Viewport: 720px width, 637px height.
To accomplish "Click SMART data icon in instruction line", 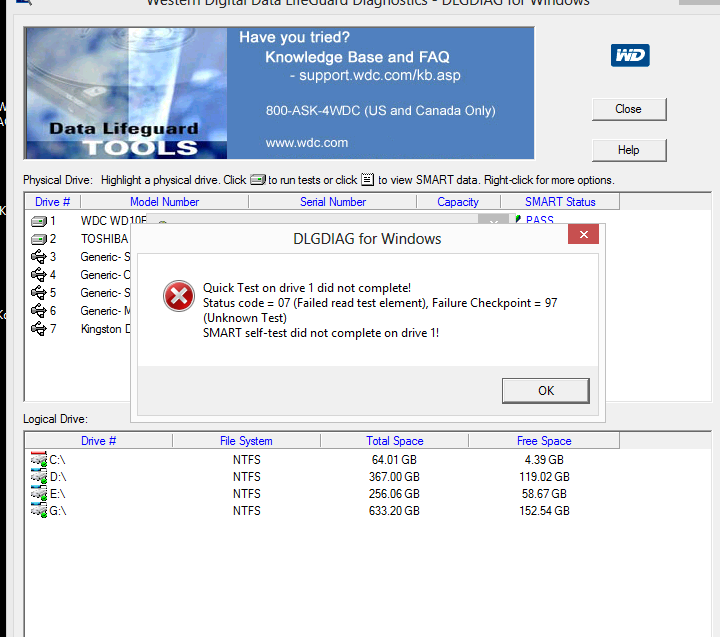I will point(367,179).
